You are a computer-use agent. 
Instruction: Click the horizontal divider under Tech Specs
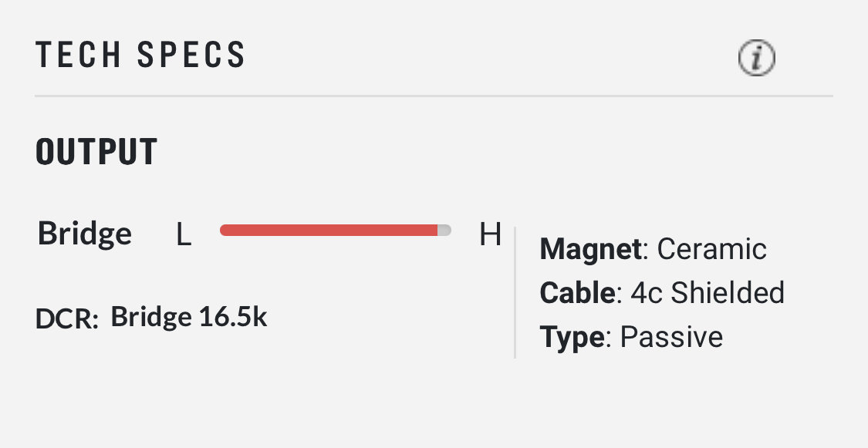[434, 96]
